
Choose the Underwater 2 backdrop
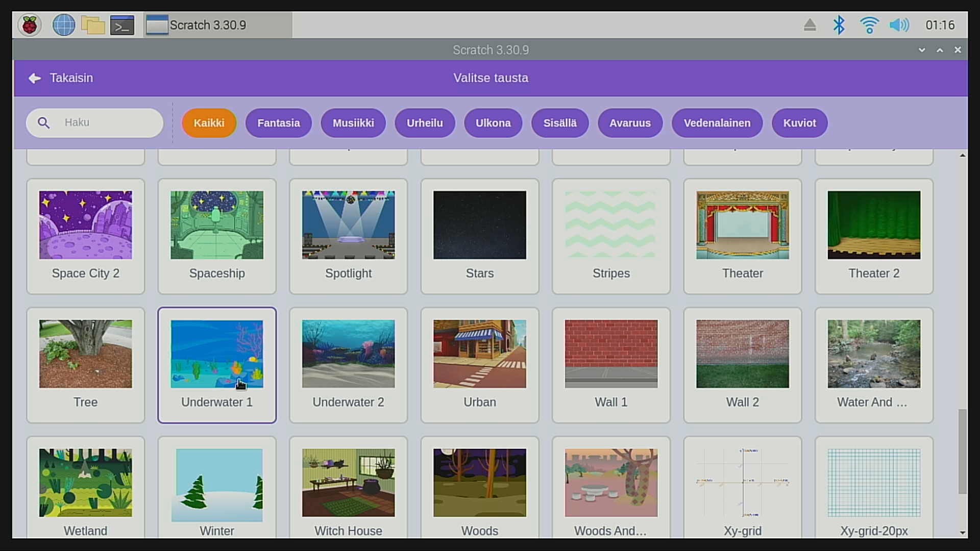coord(349,365)
